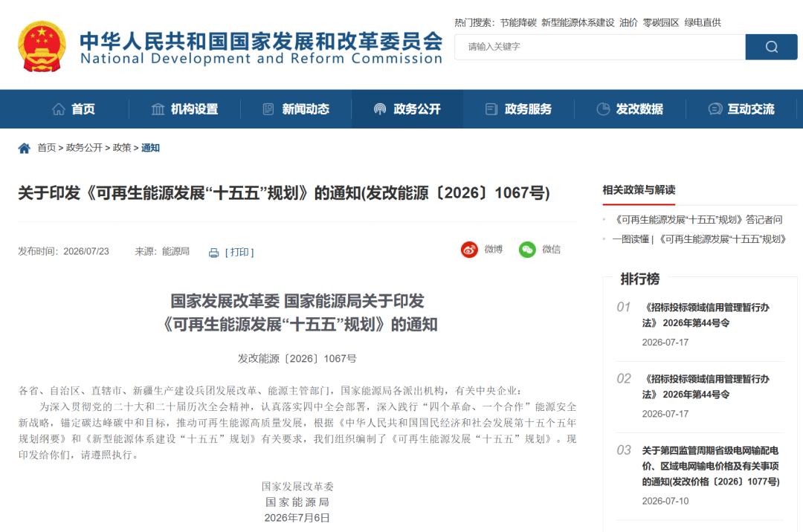803x532 pixels.
Task: Click the source text 来源：能源局
Action: tap(162, 252)
